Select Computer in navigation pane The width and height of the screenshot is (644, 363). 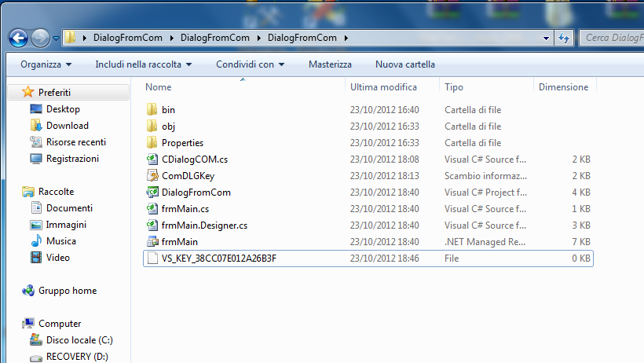[x=60, y=324]
